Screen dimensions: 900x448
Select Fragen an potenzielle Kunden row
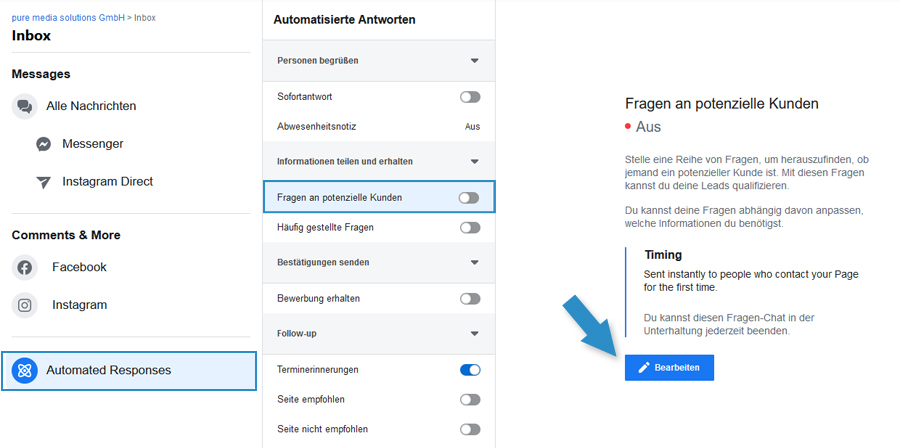(379, 197)
